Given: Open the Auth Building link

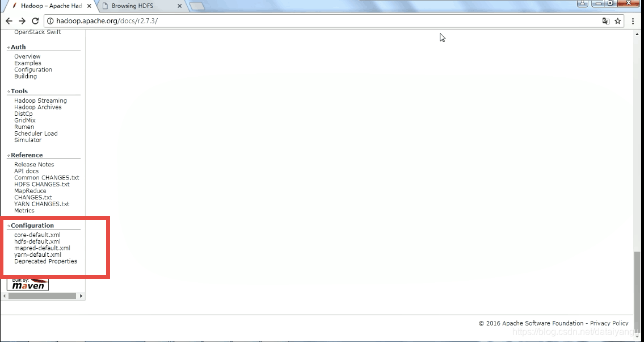Looking at the screenshot, I should pyautogui.click(x=26, y=76).
